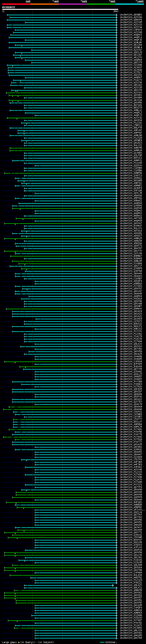The height and width of the screenshot is (644, 146).
Task: Select hit label UniRef100_Q9LKI1
Action: [131, 588]
